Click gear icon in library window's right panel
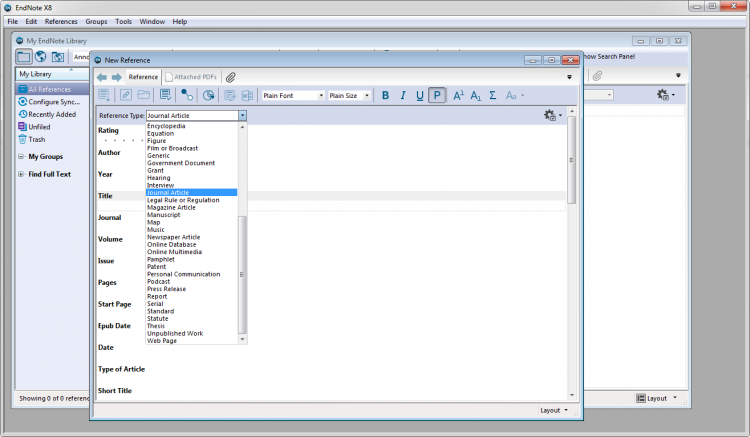 (665, 95)
